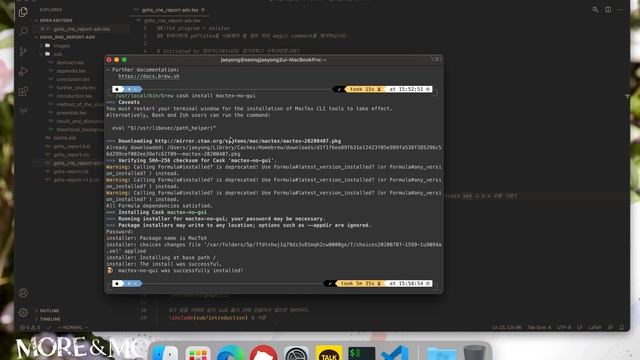Change LaTeX language mode in status bar
Image resolution: width=640 pixels, height=360 pixels.
(x=594, y=327)
